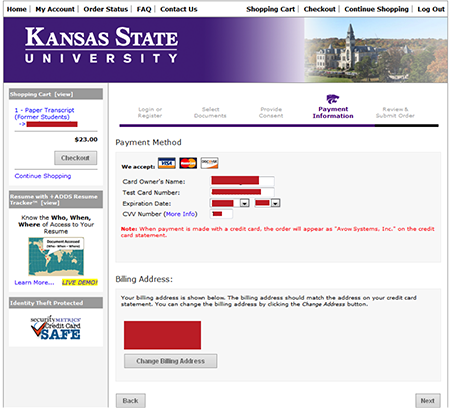The image size is (450, 408).
Task: Log Out of the account
Action: pos(431,9)
